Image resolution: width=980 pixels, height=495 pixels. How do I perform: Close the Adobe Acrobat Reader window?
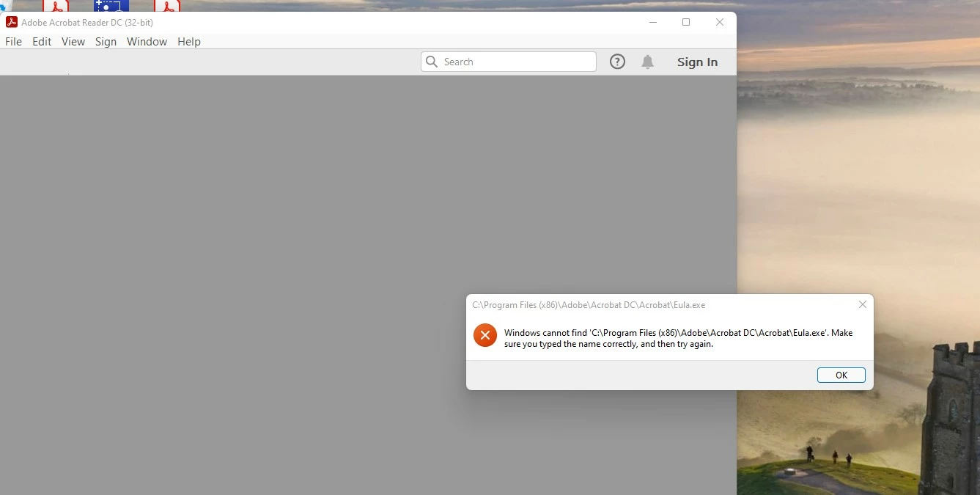tap(720, 22)
